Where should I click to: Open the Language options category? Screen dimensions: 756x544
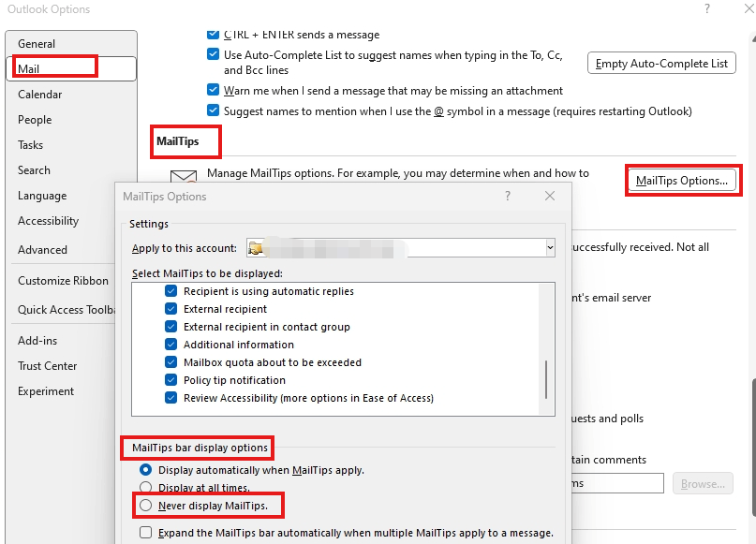click(42, 196)
